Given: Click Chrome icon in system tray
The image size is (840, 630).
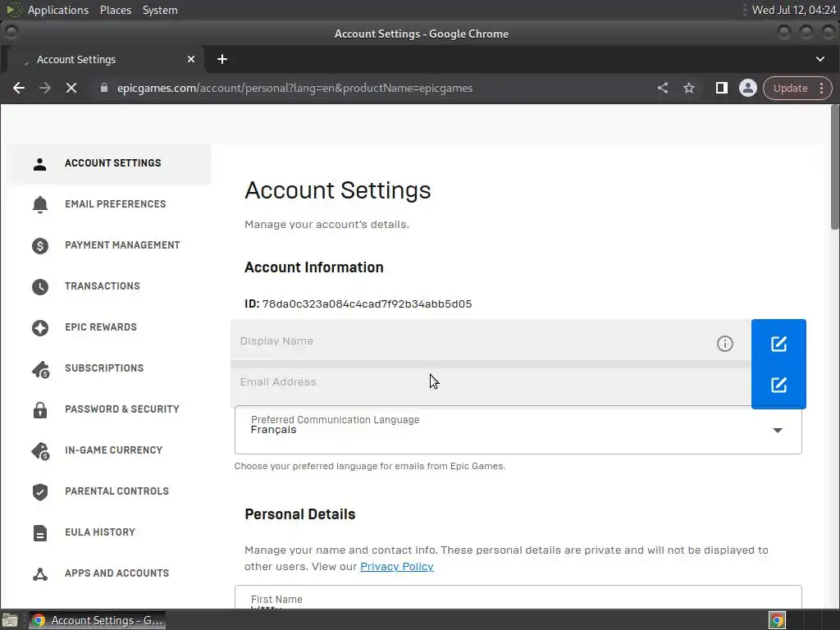Looking at the screenshot, I should coord(777,620).
